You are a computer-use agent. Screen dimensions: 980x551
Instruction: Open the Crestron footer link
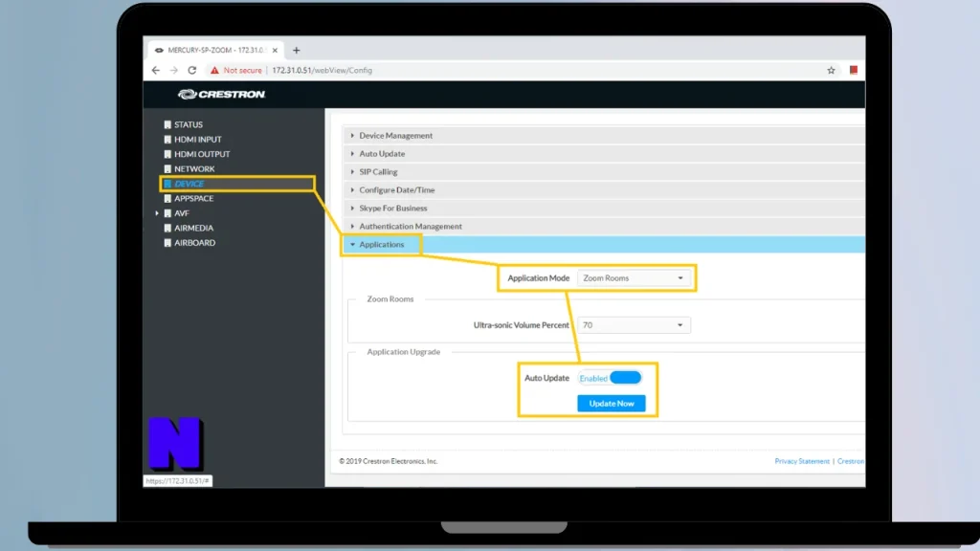pos(851,461)
